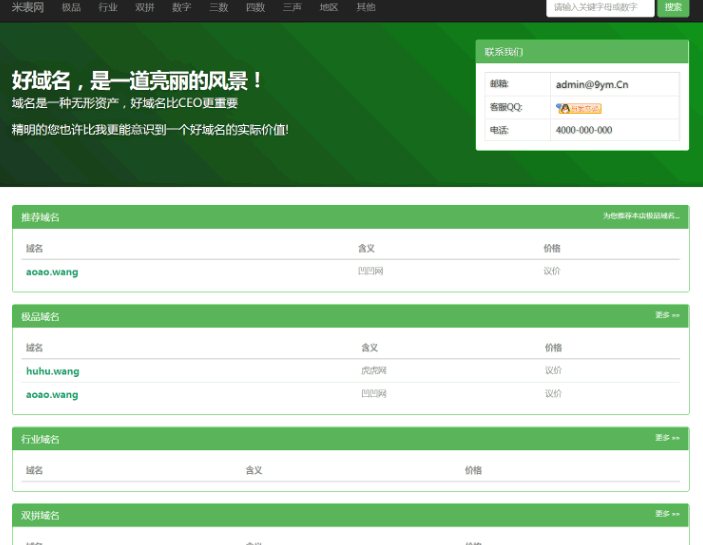Screen dimensions: 703x545
Task: Open aoao.wang in the 极品域名 section
Action: tap(52, 394)
